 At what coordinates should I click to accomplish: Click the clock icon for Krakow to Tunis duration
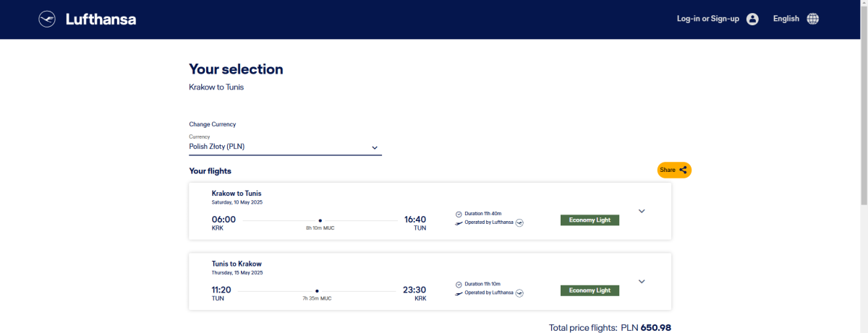(459, 214)
